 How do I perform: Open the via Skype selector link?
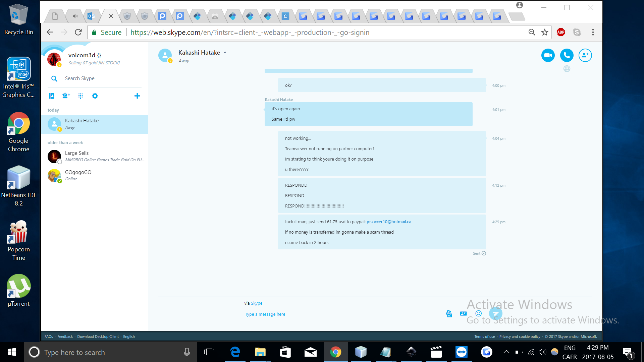pos(257,303)
